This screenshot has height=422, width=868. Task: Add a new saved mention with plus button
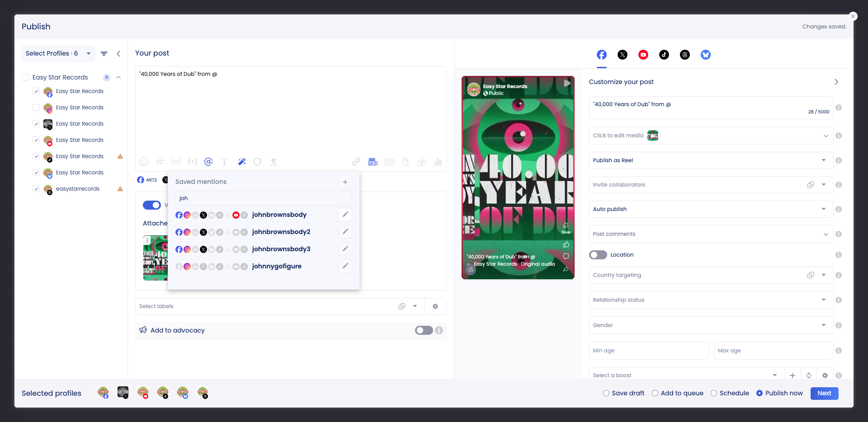(x=345, y=182)
